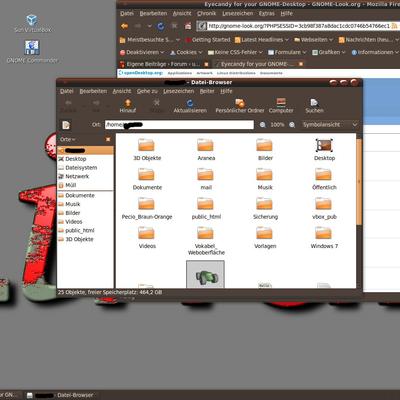The image size is (400, 400).
Task: Click the Suchen search icon
Action: (x=314, y=102)
